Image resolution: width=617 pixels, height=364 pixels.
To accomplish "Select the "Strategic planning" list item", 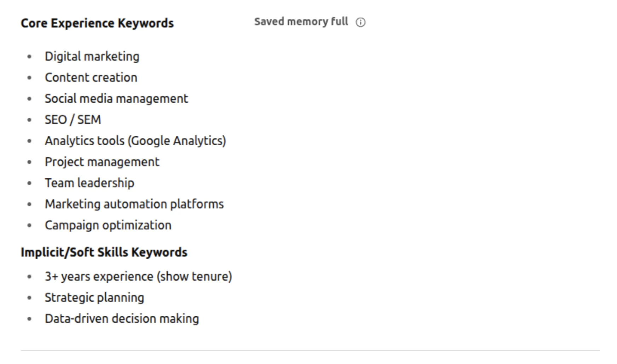I will pyautogui.click(x=94, y=298).
